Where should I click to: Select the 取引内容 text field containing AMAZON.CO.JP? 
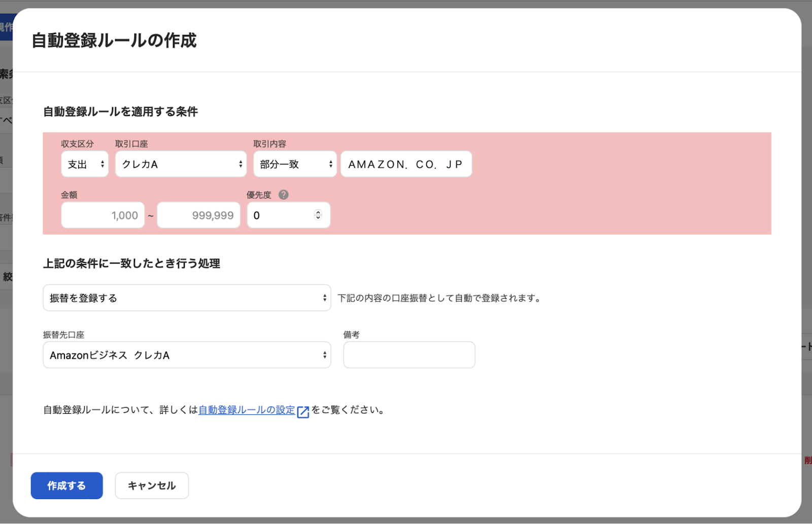(x=405, y=163)
